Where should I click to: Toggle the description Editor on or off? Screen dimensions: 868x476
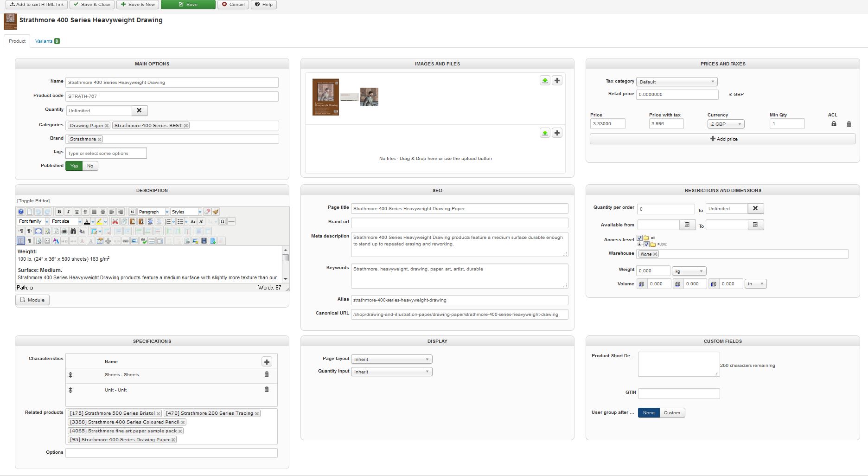click(x=33, y=201)
